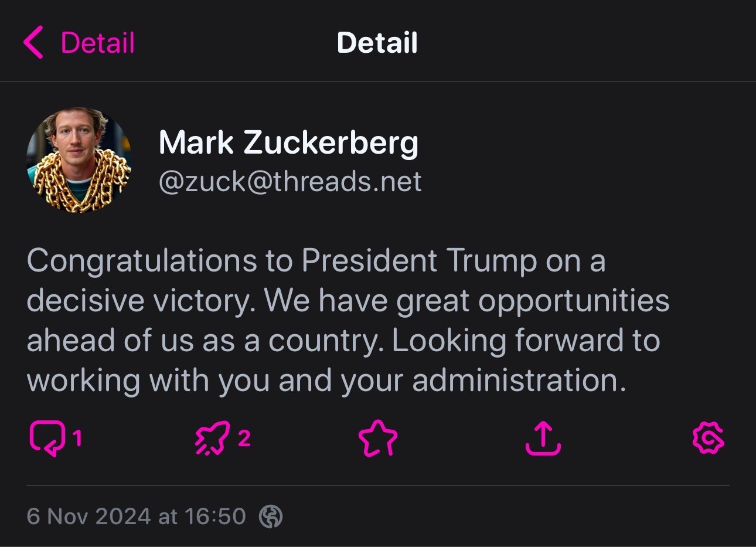Favorite the post with the star icon
This screenshot has width=756, height=547.
(x=377, y=438)
